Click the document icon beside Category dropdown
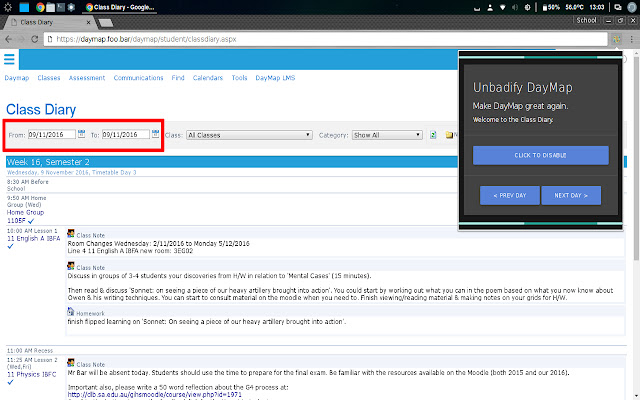This screenshot has height=400, width=640. click(x=432, y=134)
